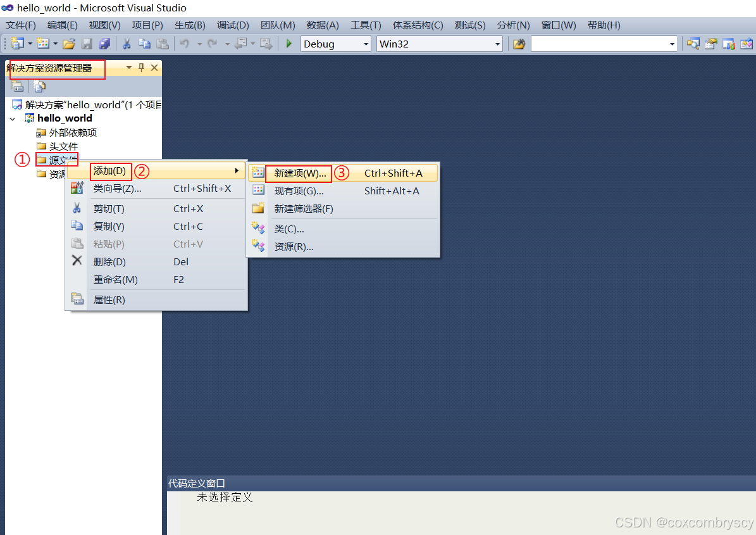This screenshot has width=756, height=535.
Task: Select 剪切(T) in the context menu
Action: pos(156,209)
